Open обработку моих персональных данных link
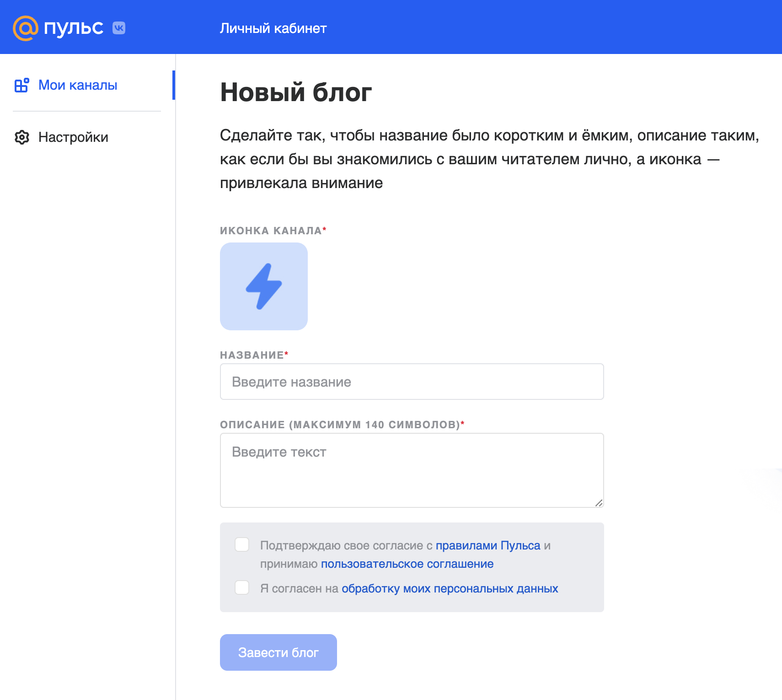This screenshot has width=782, height=700. click(x=450, y=588)
